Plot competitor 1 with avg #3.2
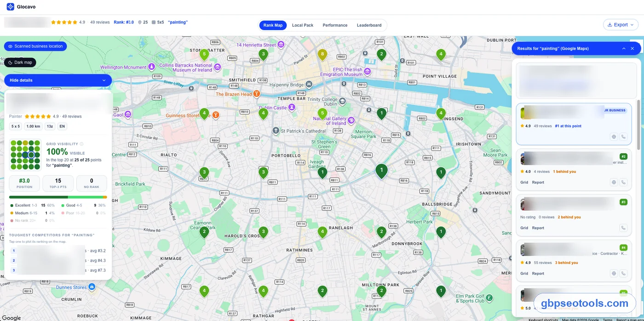Viewport: 644px width, 321px height. pyautogui.click(x=58, y=251)
